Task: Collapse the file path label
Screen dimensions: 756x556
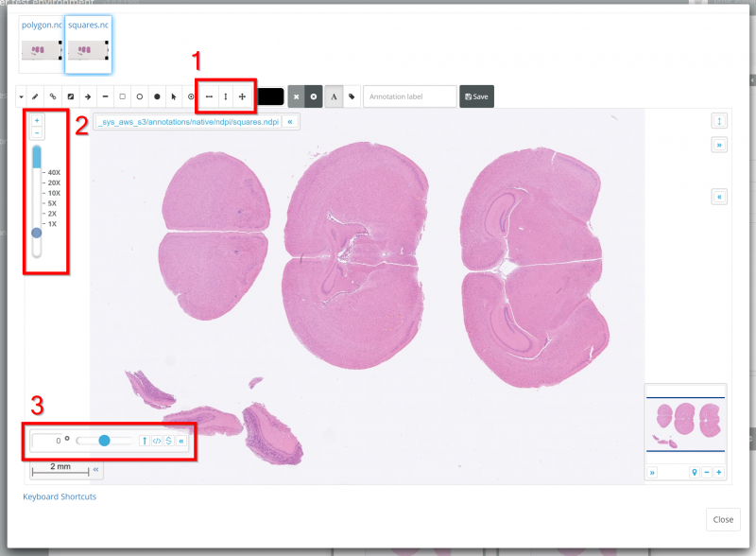Action: tap(290, 122)
